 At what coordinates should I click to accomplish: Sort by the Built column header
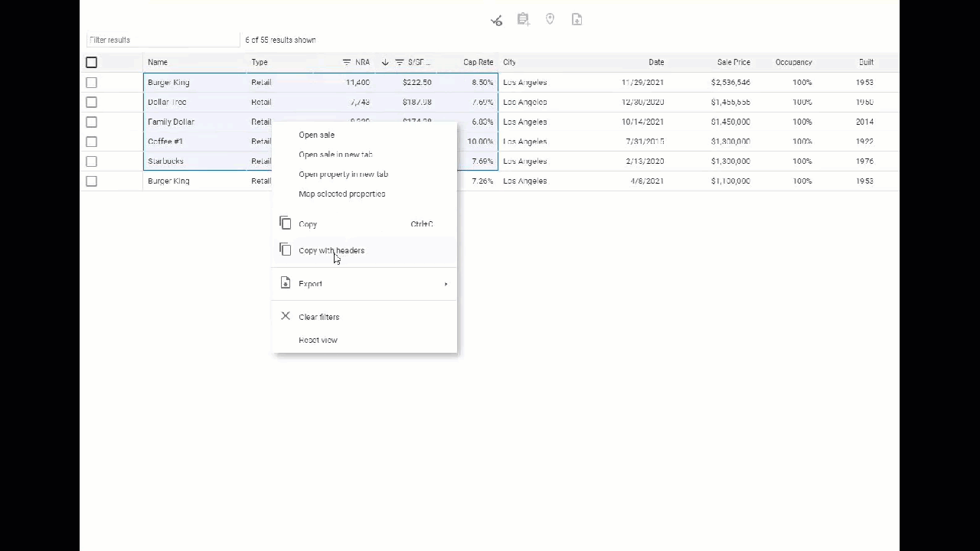[x=866, y=62]
